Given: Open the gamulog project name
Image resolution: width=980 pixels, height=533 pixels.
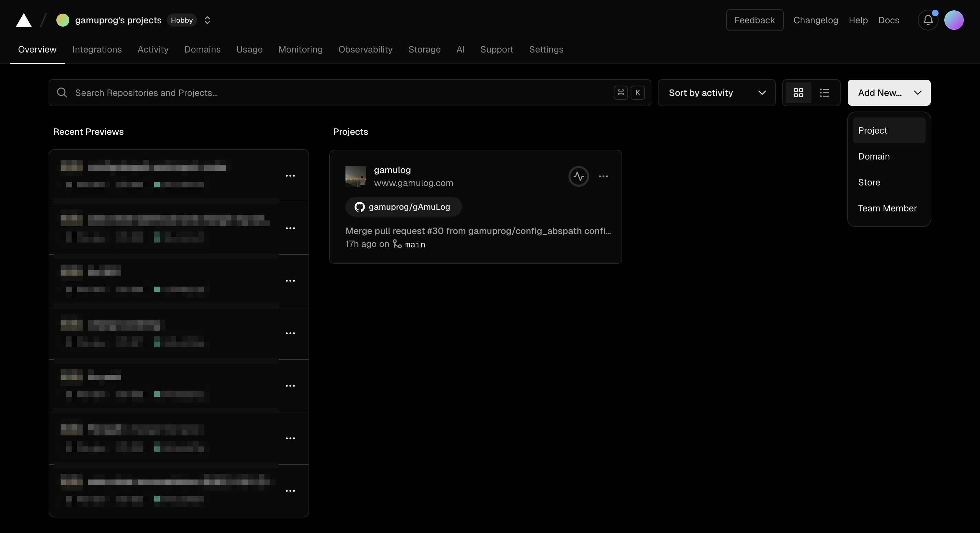Looking at the screenshot, I should 392,170.
